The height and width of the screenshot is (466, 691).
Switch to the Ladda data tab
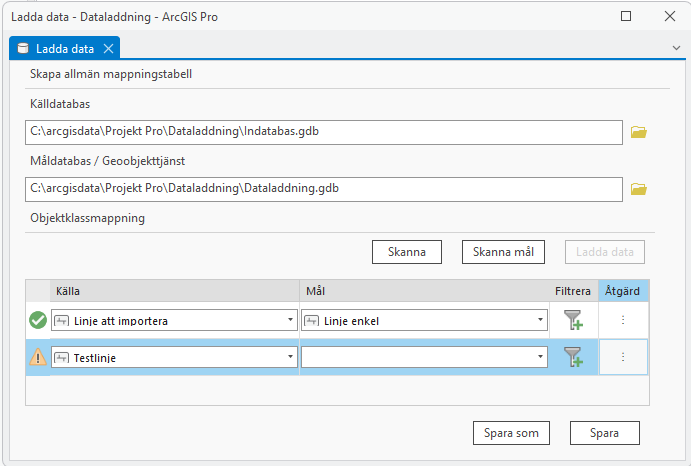[64, 48]
